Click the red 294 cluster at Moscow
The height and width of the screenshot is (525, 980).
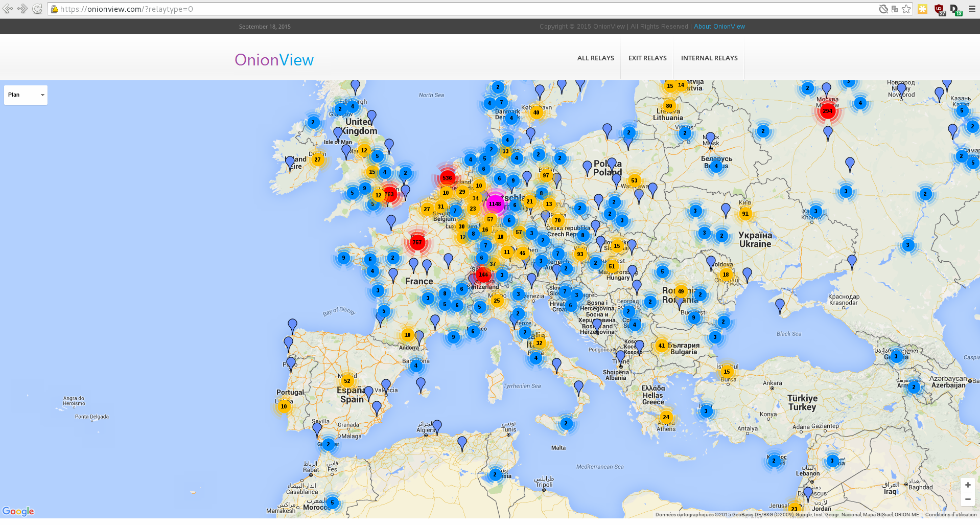click(827, 111)
